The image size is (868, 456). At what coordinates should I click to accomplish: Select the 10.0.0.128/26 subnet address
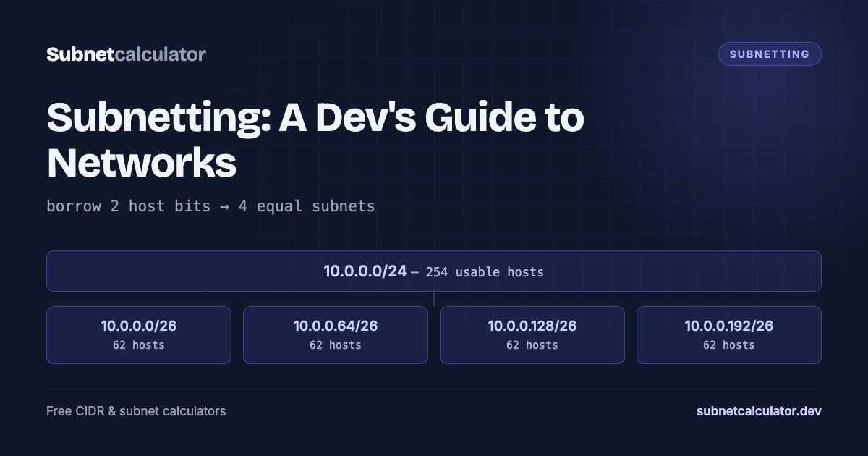[532, 326]
